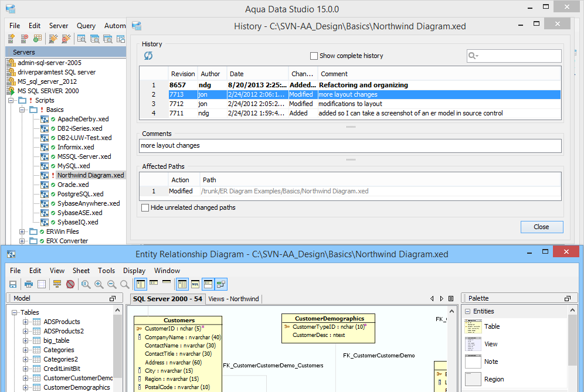Viewport: 584px width, 392px height.
Task: Enable Show complete history checkbox
Action: tap(314, 56)
